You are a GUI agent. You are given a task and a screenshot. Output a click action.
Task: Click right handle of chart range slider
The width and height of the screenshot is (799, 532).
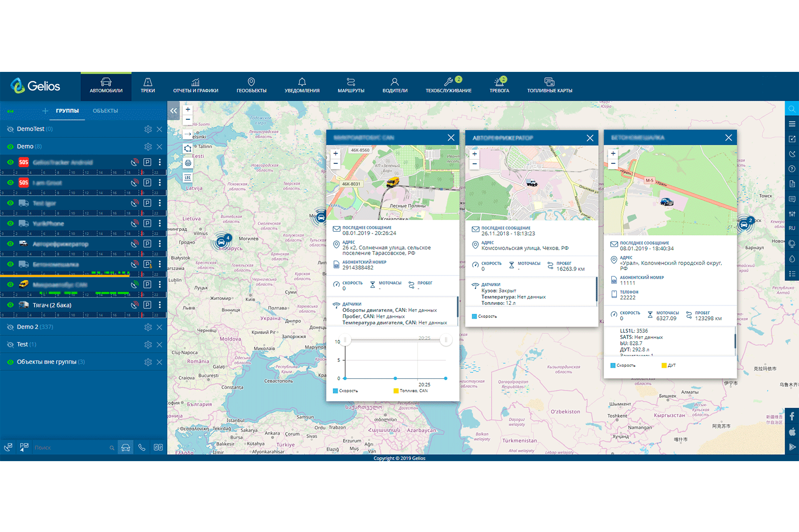[x=446, y=340]
